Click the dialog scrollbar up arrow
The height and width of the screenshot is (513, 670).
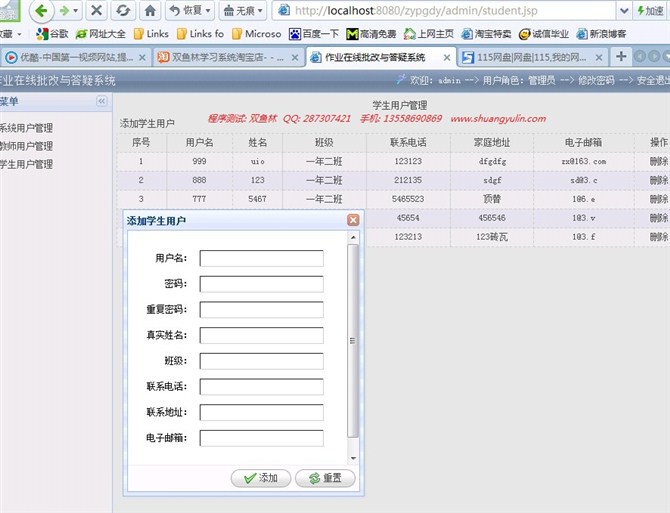353,237
